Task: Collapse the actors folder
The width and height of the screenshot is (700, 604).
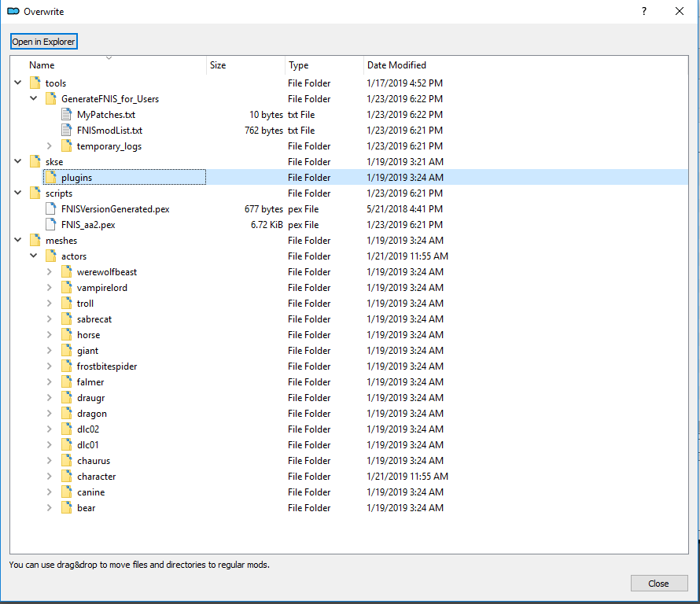Action: coord(34,256)
